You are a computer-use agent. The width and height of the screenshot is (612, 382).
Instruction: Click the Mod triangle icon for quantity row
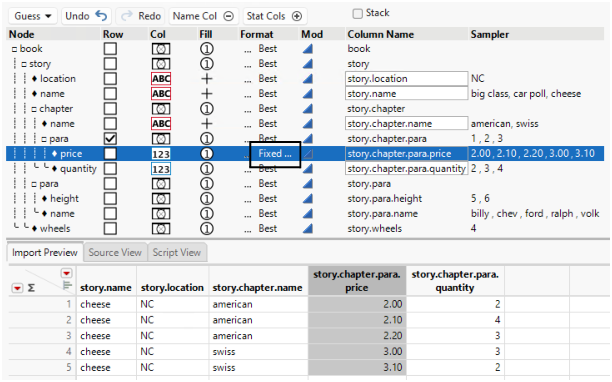pyautogui.click(x=308, y=169)
